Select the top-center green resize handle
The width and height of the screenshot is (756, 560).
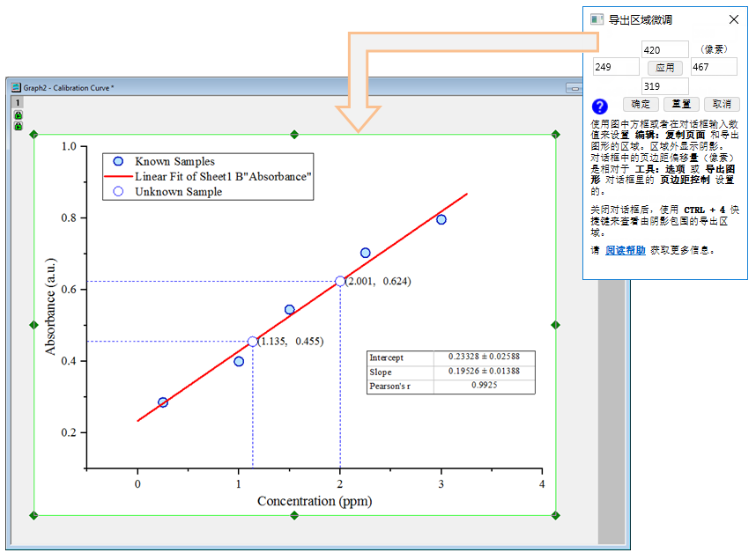click(x=295, y=135)
